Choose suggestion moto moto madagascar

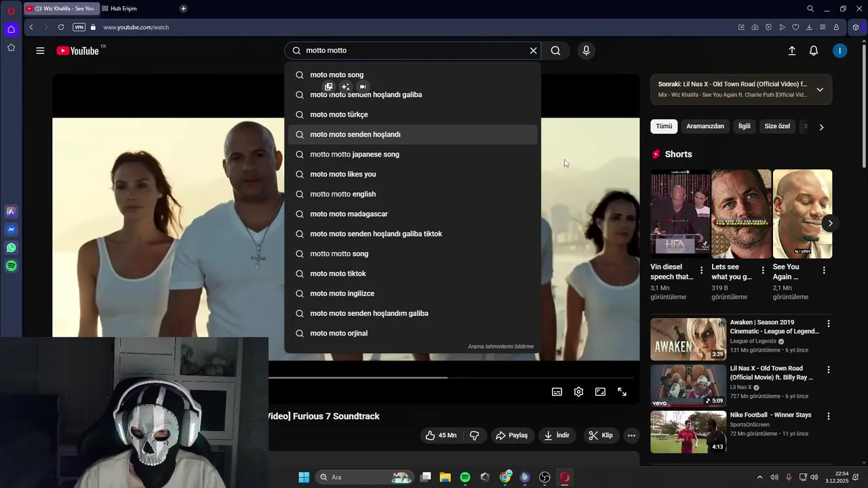point(412,214)
